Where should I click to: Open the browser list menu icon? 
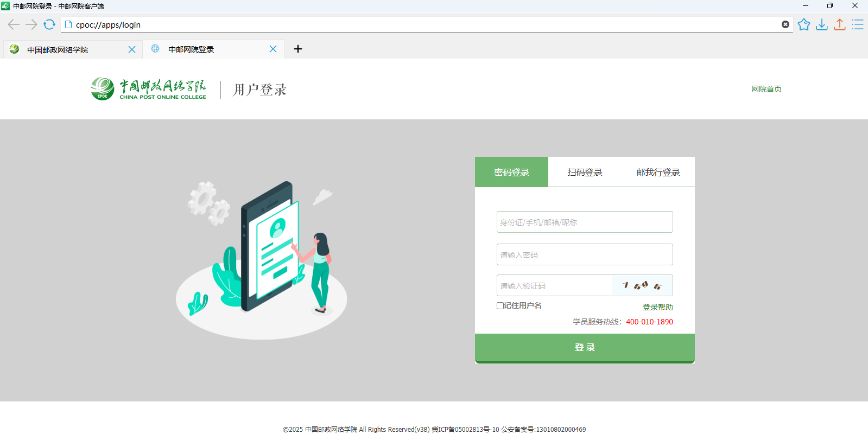click(858, 24)
